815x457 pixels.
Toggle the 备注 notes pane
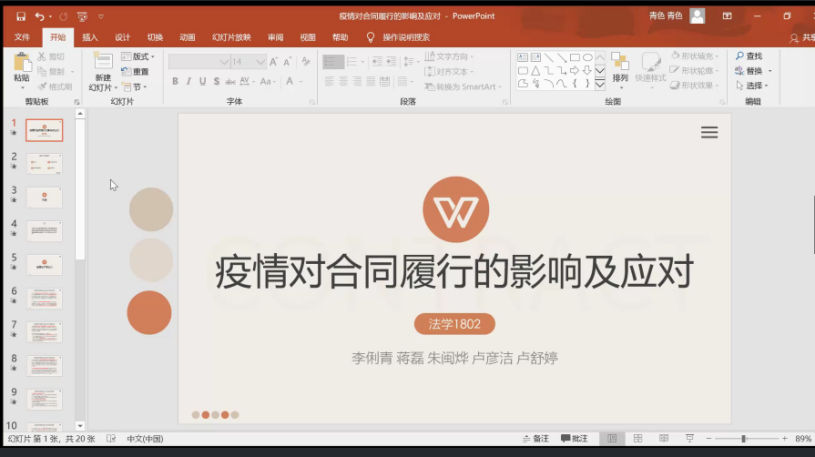536,438
